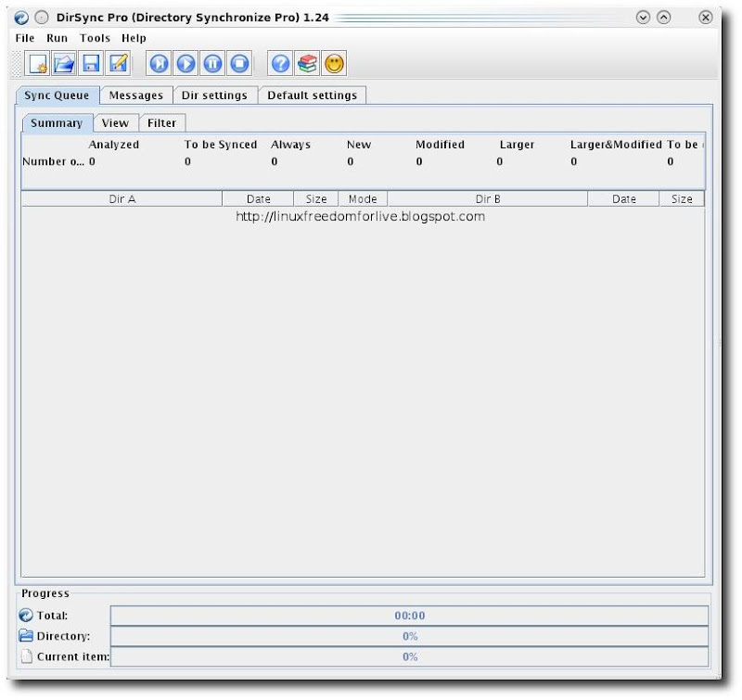742x700 pixels.
Task: Click the yellow smiley face icon
Action: [334, 63]
